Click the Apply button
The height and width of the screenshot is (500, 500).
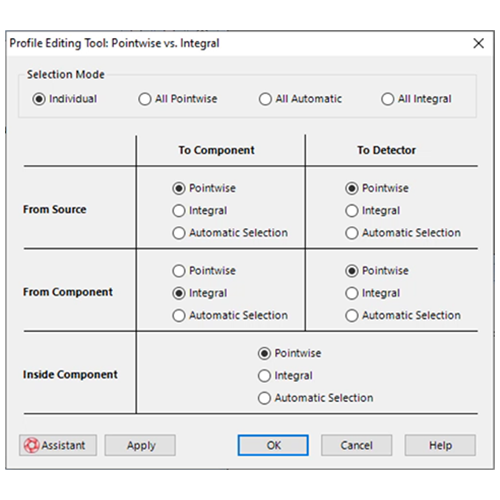coord(140,445)
